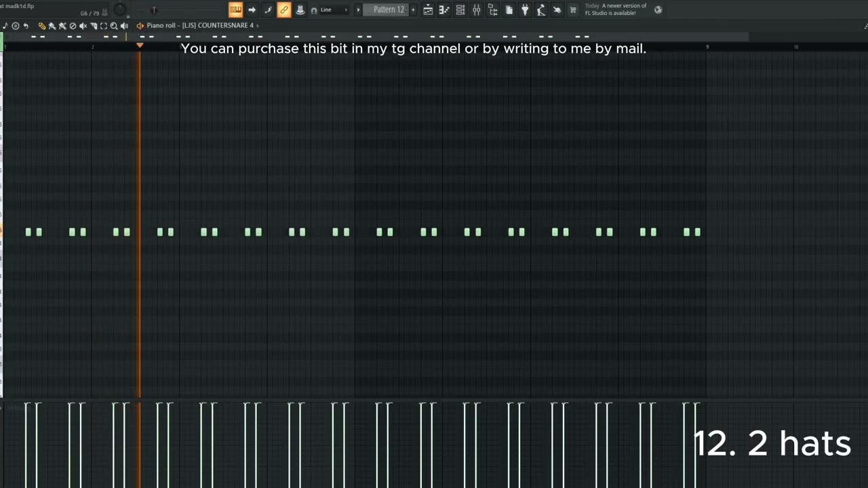This screenshot has height=488, width=868.
Task: Add new pattern with plus button
Action: click(412, 9)
